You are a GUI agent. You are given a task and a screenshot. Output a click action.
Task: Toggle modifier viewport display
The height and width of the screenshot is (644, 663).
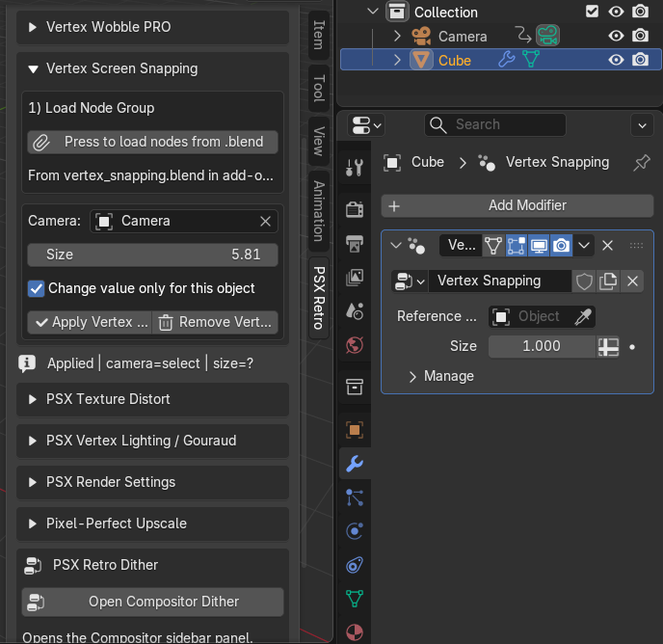point(539,246)
